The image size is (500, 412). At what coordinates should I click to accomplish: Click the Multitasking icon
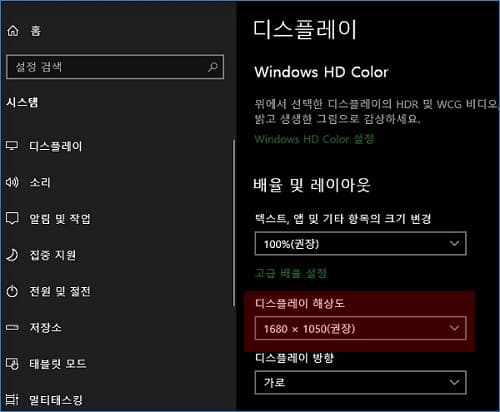[12, 399]
